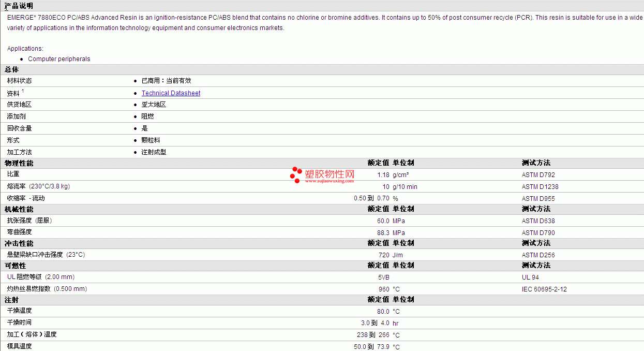The image size is (644, 351).
Task: Click the 弯曲强度 row label
Action: (19, 232)
